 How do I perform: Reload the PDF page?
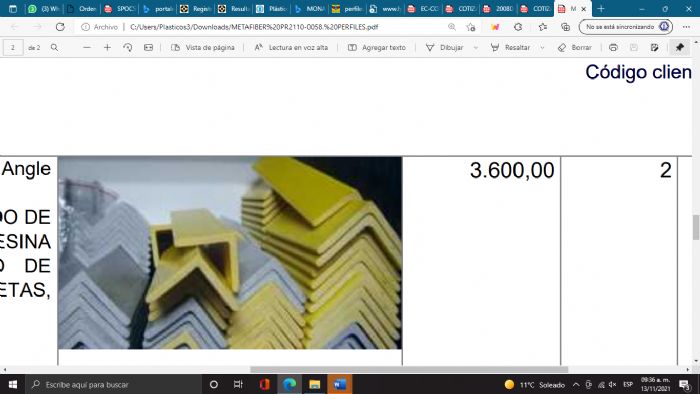point(60,27)
